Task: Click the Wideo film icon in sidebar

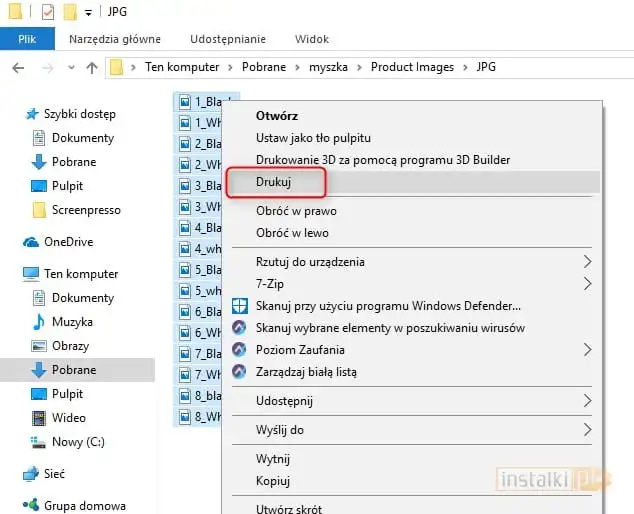Action: tap(39, 418)
